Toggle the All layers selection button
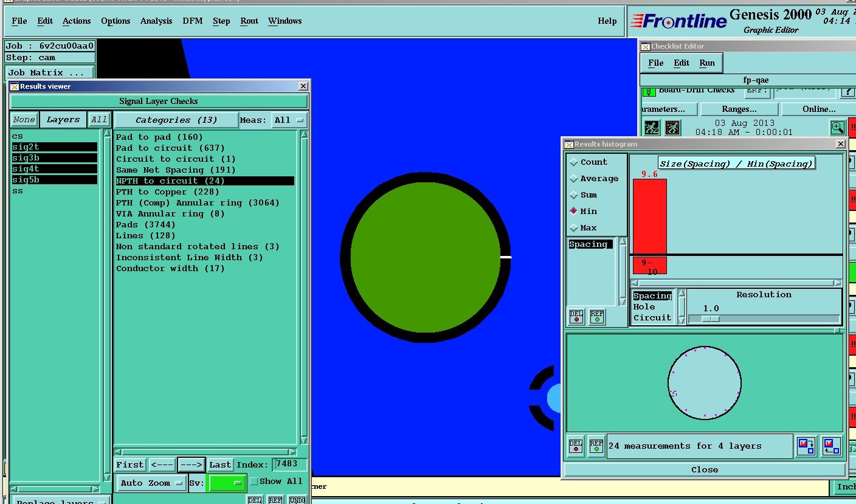 [x=99, y=120]
